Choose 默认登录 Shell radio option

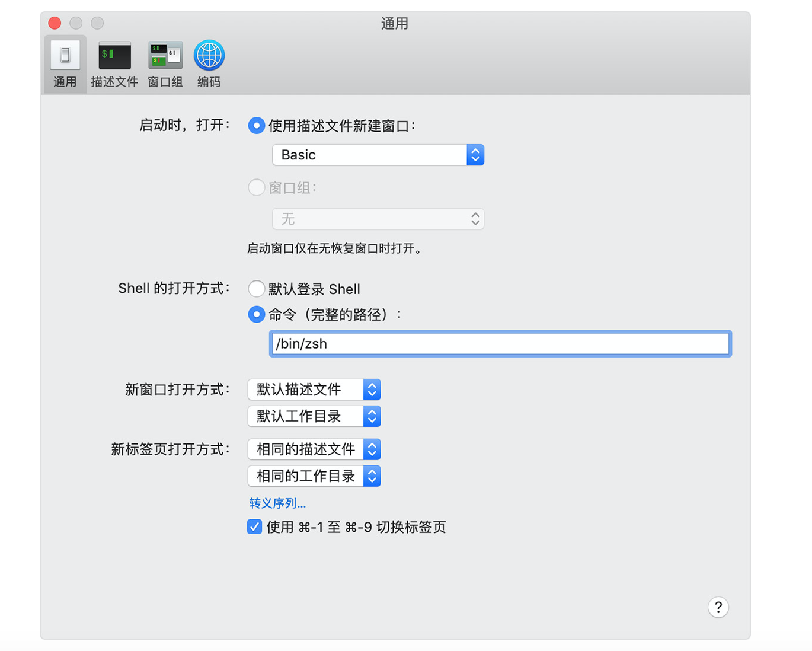coord(256,289)
